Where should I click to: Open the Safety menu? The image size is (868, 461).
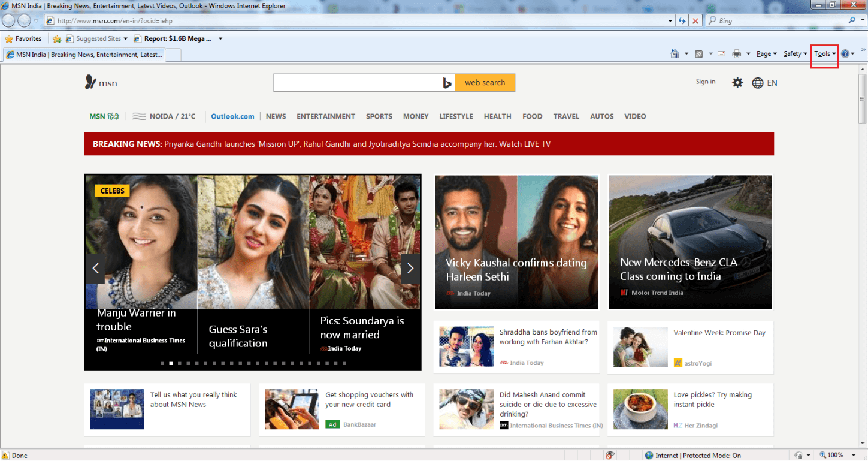(795, 54)
